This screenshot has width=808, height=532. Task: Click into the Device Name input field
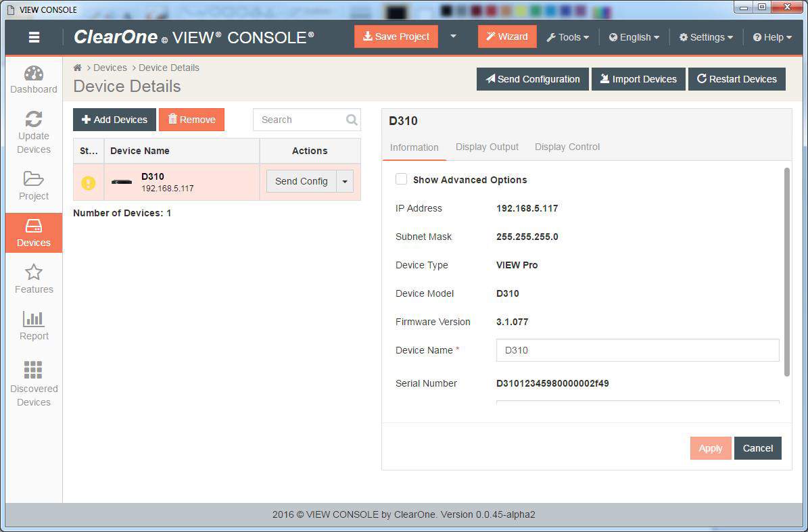(638, 350)
